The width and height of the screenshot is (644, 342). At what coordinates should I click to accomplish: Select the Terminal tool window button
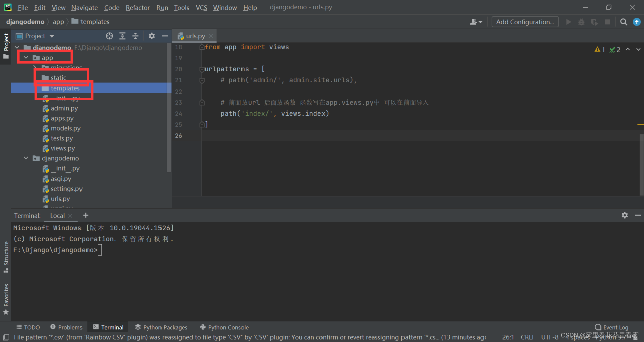[x=108, y=327]
